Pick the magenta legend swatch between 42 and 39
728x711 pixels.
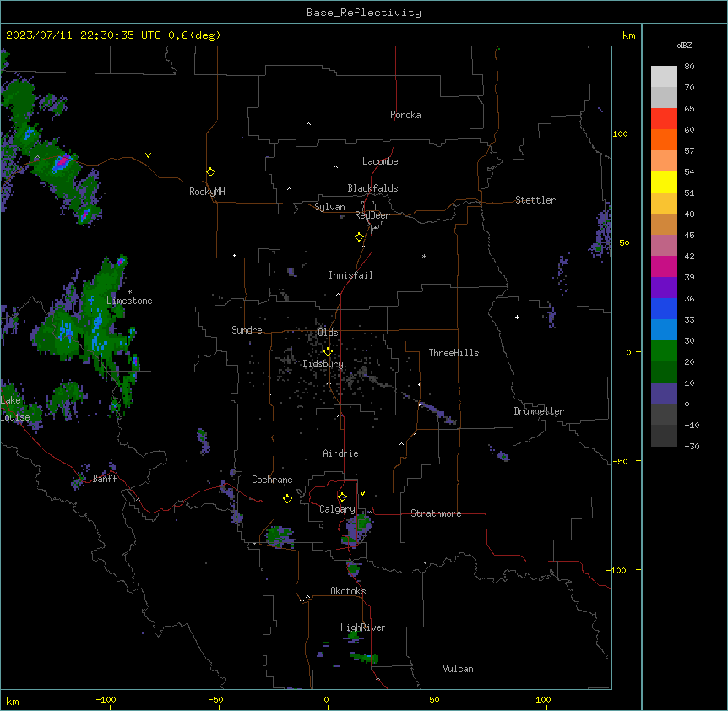(x=664, y=266)
